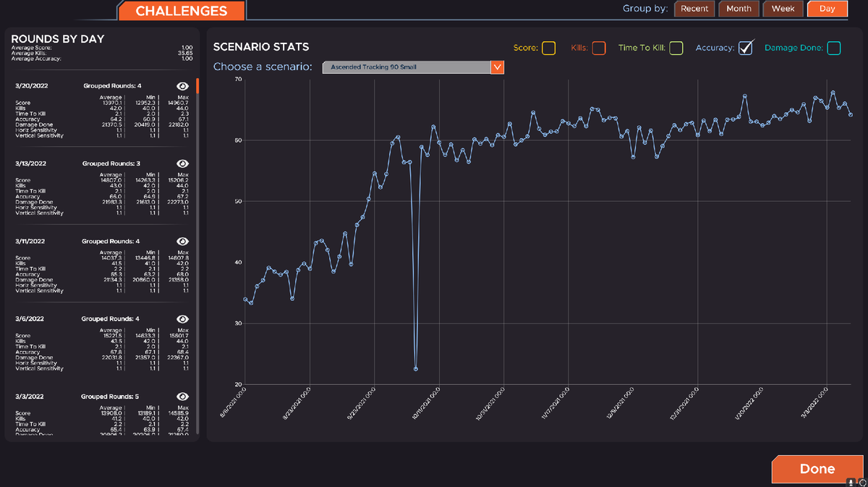Enable the Score checkbox
The height and width of the screenshot is (487, 868).
point(548,48)
